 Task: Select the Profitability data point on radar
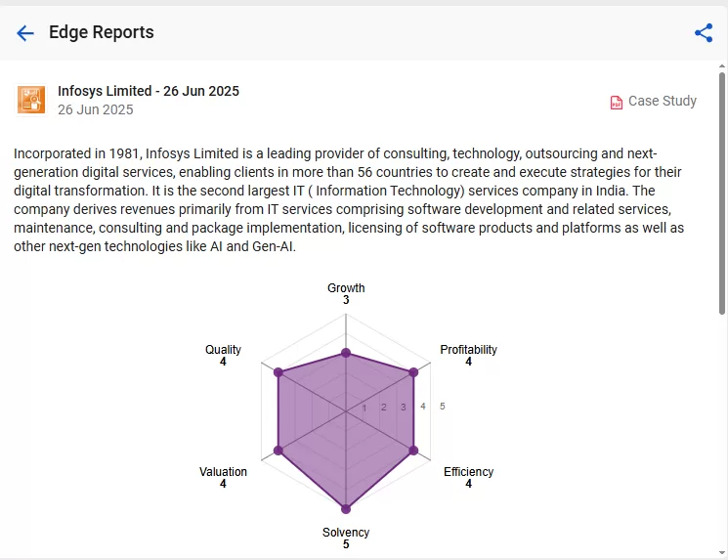point(413,372)
